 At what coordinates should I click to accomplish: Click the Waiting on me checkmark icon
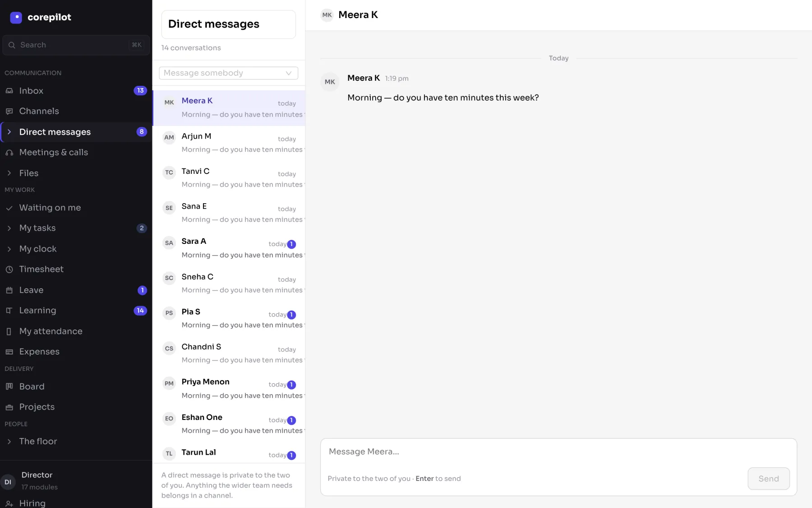9,208
